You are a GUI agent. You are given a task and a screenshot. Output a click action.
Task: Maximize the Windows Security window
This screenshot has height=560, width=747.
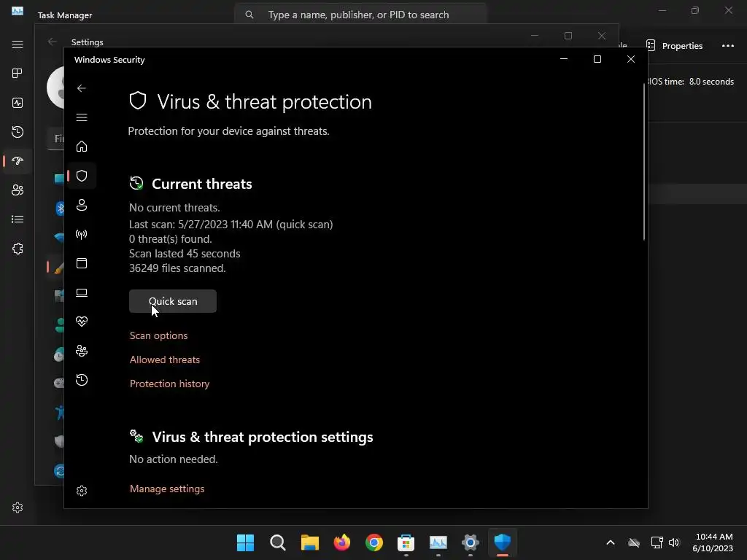597,59
